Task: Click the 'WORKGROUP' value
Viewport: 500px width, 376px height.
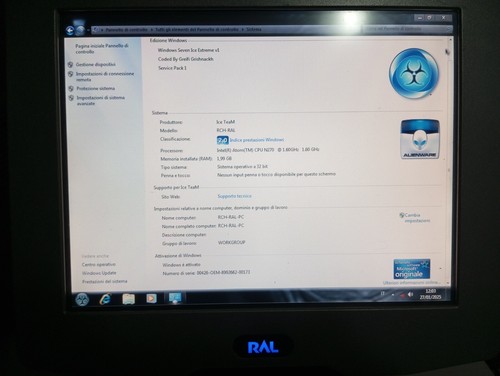Action: (232, 242)
